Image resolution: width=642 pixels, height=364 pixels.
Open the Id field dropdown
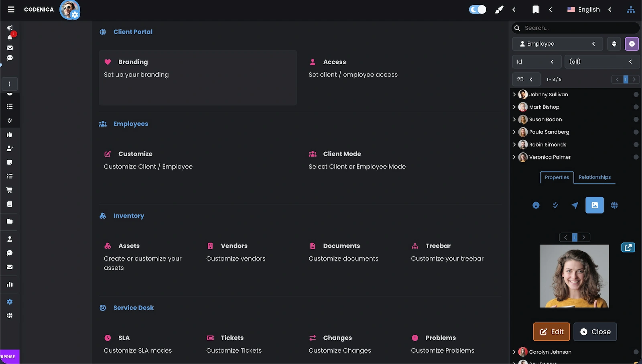(x=536, y=61)
